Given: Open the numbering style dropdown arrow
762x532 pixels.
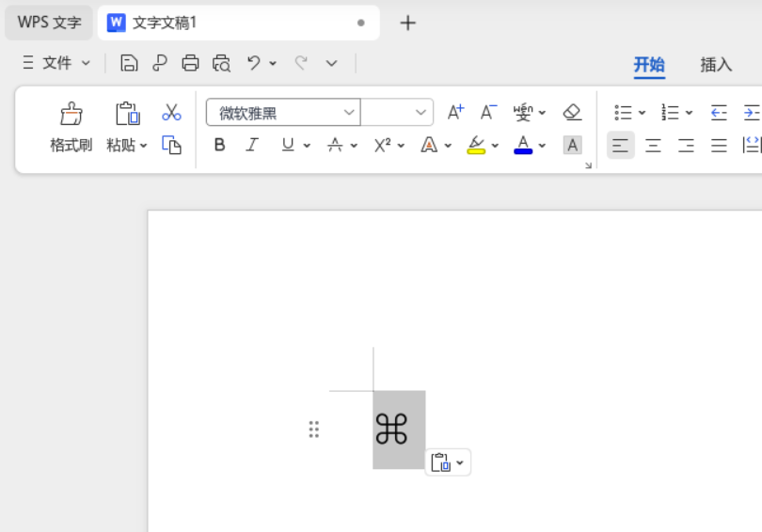Looking at the screenshot, I should coord(690,113).
